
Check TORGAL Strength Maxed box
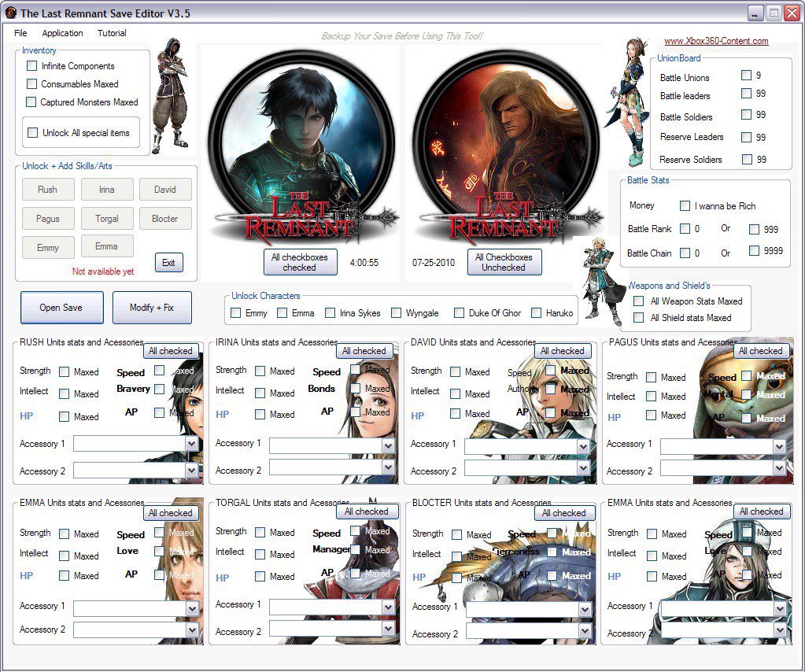pos(260,533)
